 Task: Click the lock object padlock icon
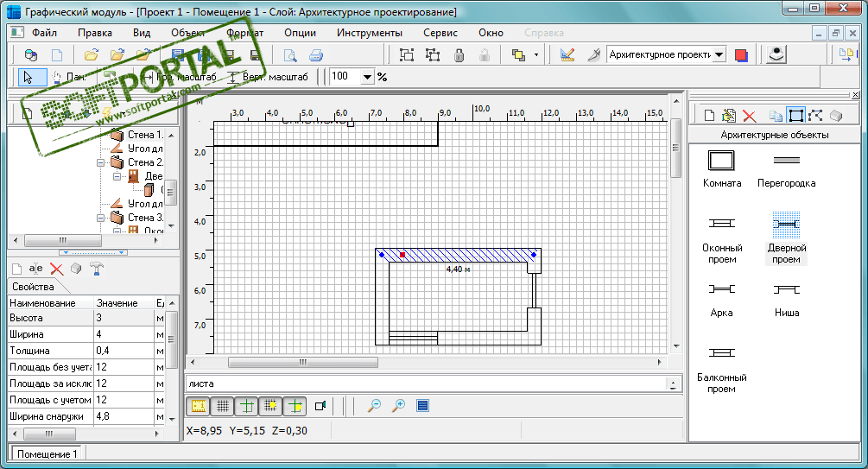[x=459, y=54]
